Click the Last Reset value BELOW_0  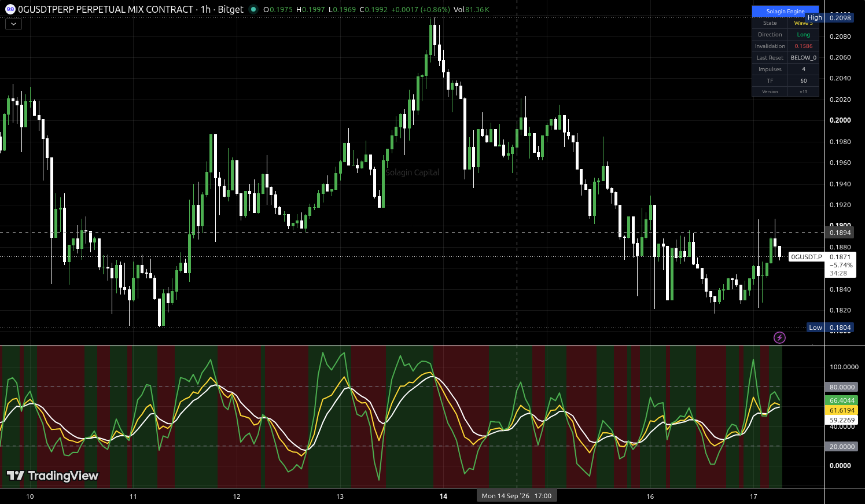(x=803, y=58)
